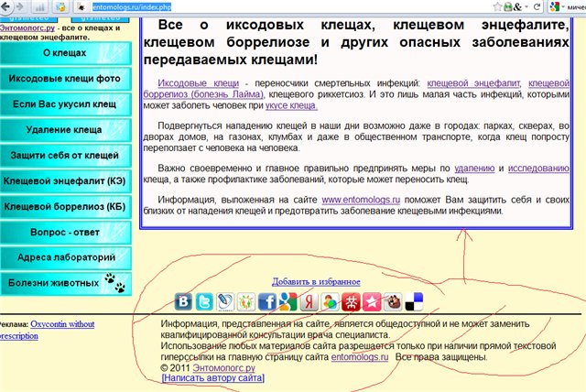This screenshot has height=392, width=586.
Task: Click the footer 'Энтомологс.ру' copyright link
Action: pyautogui.click(x=223, y=368)
